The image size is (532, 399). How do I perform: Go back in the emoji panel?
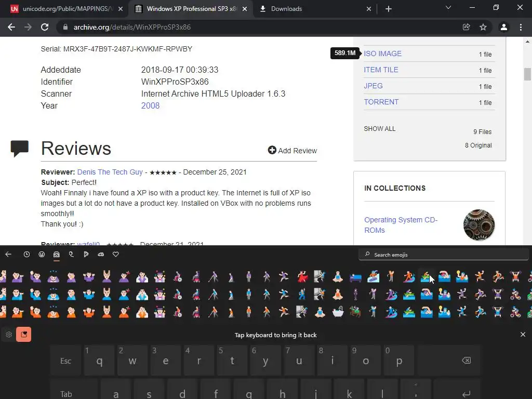[x=8, y=255]
